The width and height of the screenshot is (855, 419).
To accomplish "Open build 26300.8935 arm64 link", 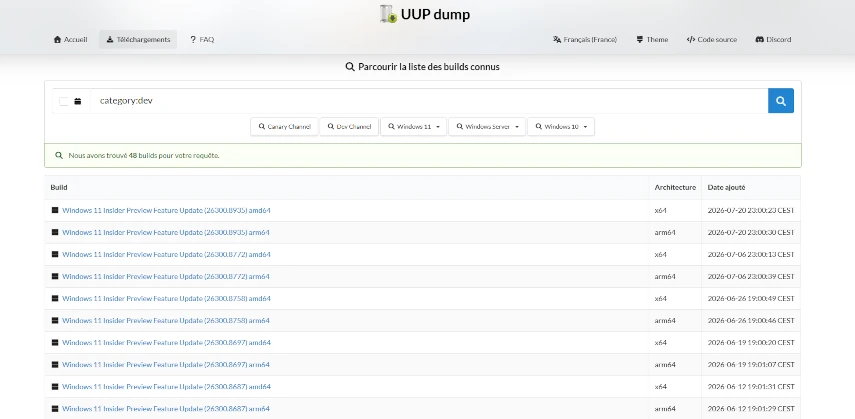I will click(x=166, y=232).
